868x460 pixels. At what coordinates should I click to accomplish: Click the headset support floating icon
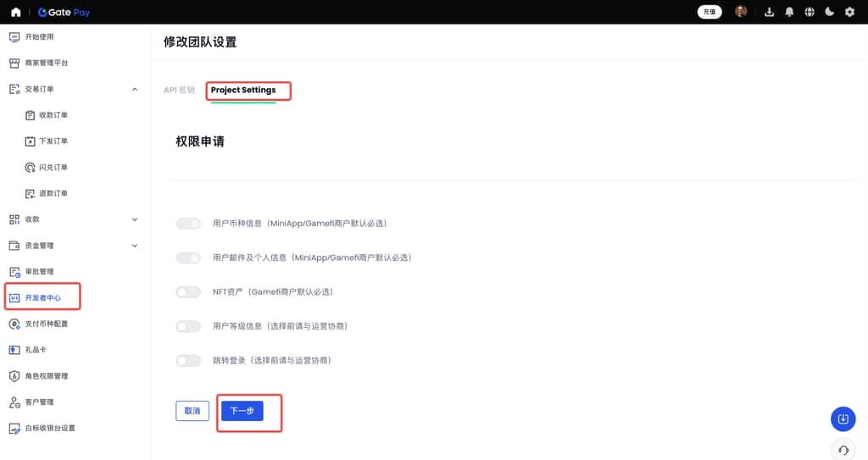(x=843, y=449)
